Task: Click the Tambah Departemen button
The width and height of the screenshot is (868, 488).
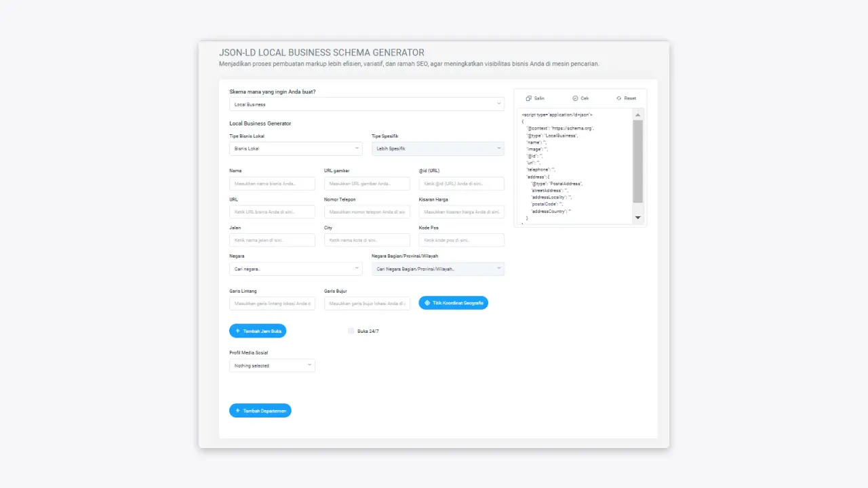Action: coord(260,410)
